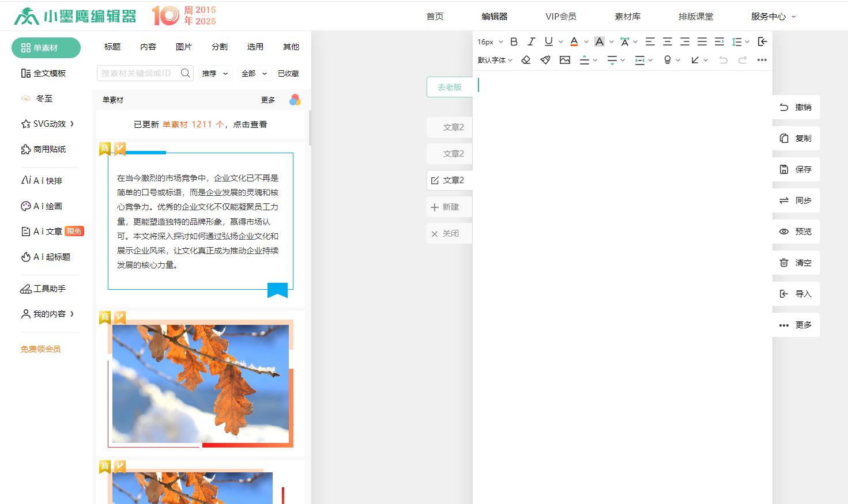
Task: Click the 清空 trash button
Action: click(x=796, y=263)
